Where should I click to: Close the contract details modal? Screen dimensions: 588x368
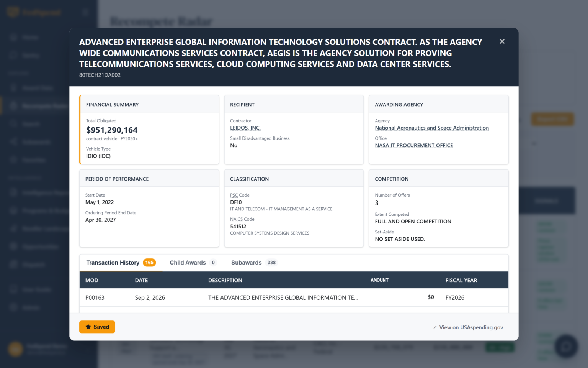point(502,41)
